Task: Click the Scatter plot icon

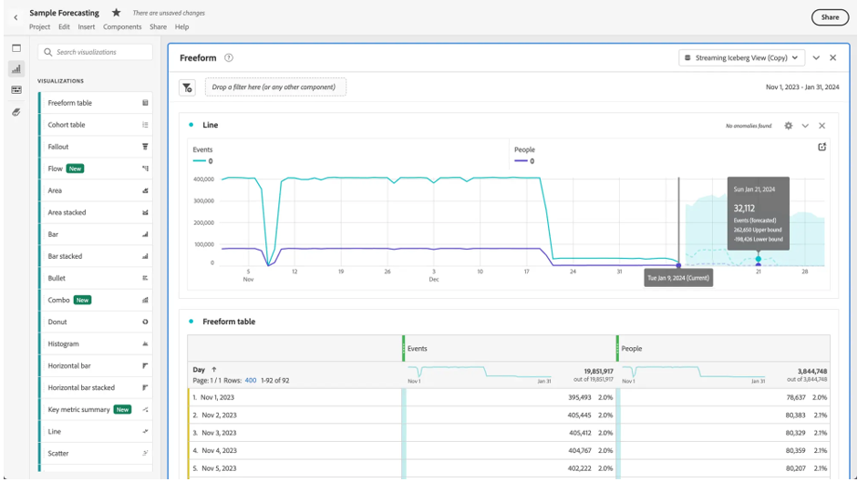Action: [x=145, y=453]
